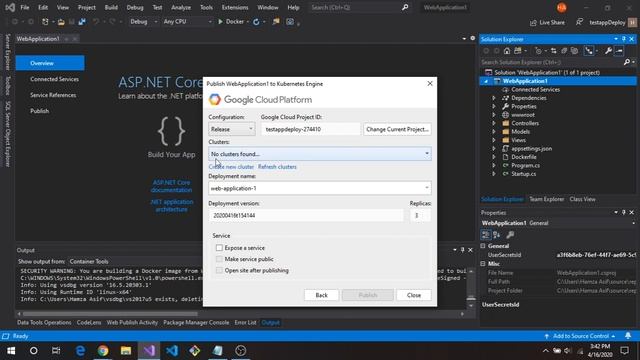Click the Live Share icon

[x=533, y=23]
